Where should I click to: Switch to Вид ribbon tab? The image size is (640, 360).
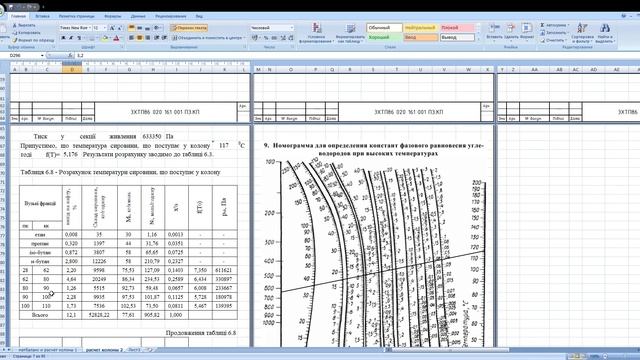point(199,16)
